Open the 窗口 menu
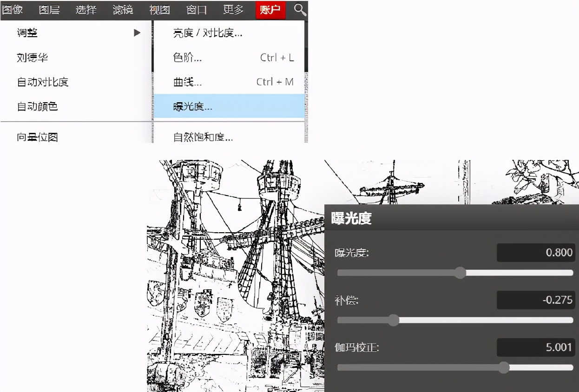The image size is (579, 392). tap(196, 10)
